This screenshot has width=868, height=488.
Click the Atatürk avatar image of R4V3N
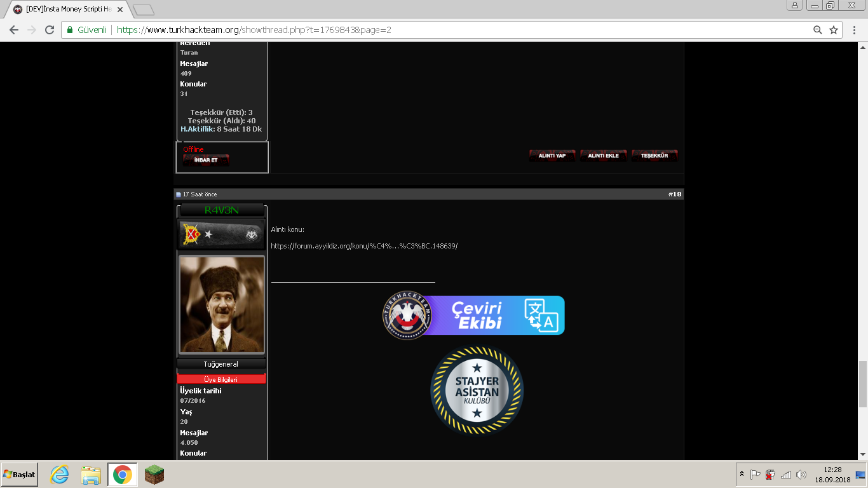point(222,304)
